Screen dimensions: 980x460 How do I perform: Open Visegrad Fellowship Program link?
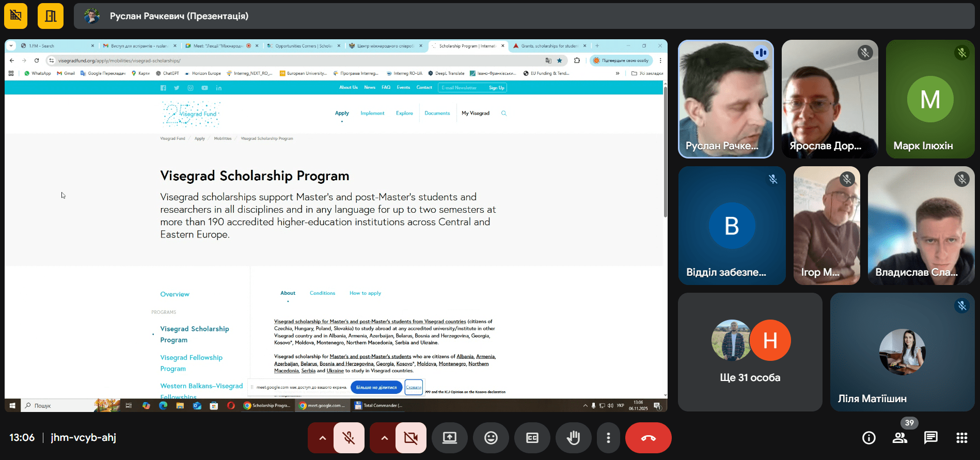[191, 363]
